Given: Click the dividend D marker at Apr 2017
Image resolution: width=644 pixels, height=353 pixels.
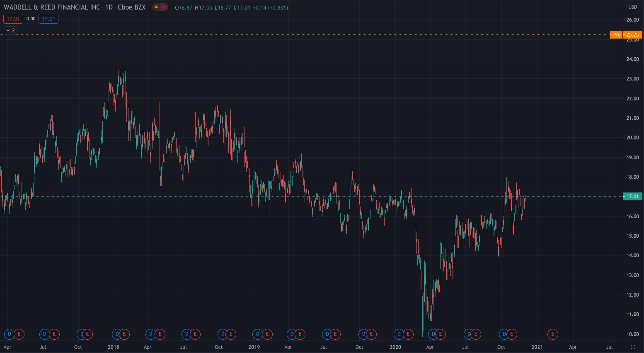Looking at the screenshot, I should click(x=9, y=334).
